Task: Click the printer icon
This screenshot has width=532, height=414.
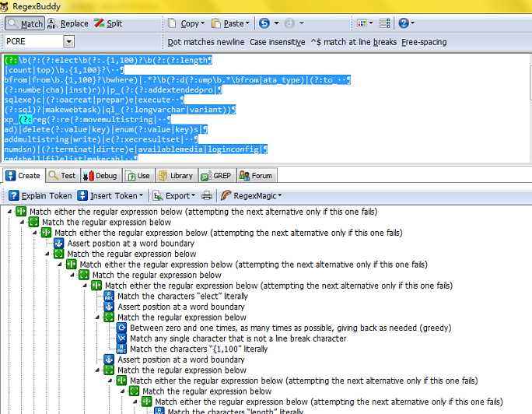Action: [207, 195]
